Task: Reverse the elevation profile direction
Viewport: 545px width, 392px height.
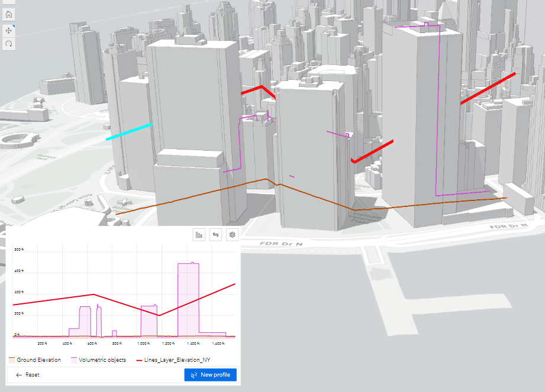Action: (x=215, y=235)
